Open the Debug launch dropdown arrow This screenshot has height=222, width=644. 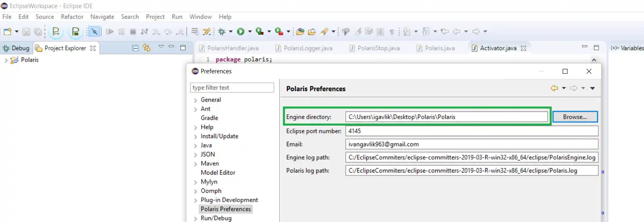pos(231,32)
